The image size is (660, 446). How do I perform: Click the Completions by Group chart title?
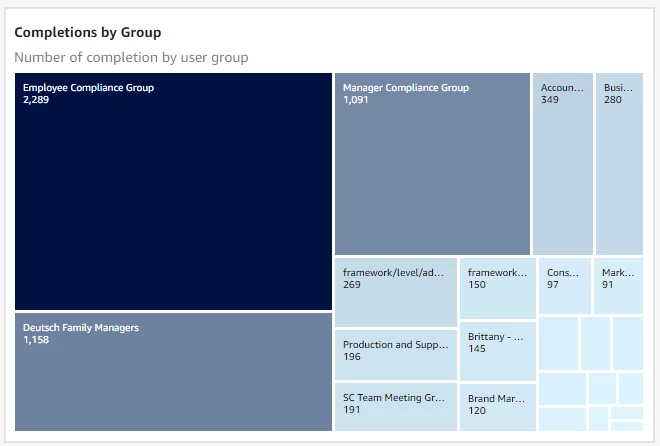click(x=88, y=33)
